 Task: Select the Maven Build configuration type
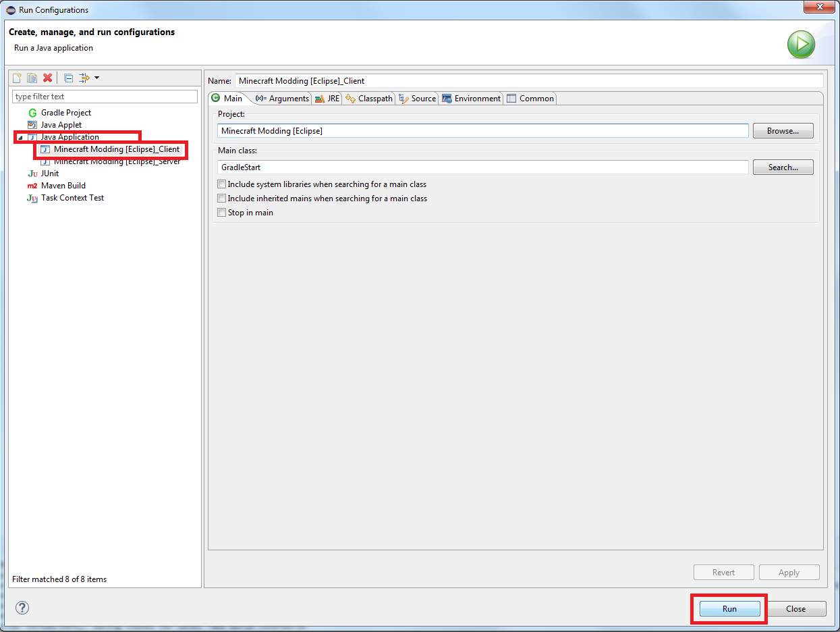click(x=63, y=186)
